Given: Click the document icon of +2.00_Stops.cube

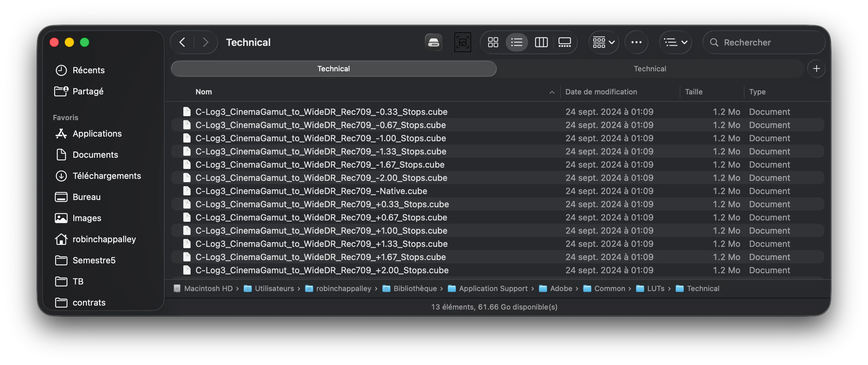Looking at the screenshot, I should coord(187,270).
